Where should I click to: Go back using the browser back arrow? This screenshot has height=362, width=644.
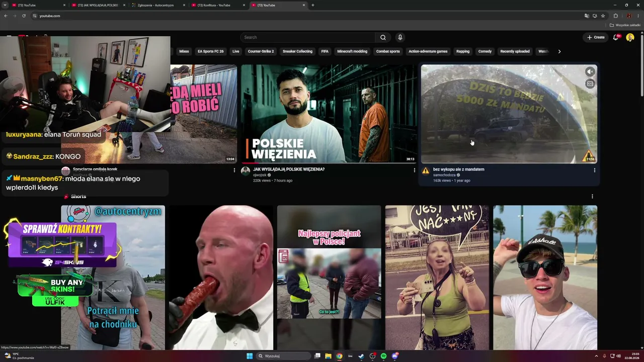6,16
